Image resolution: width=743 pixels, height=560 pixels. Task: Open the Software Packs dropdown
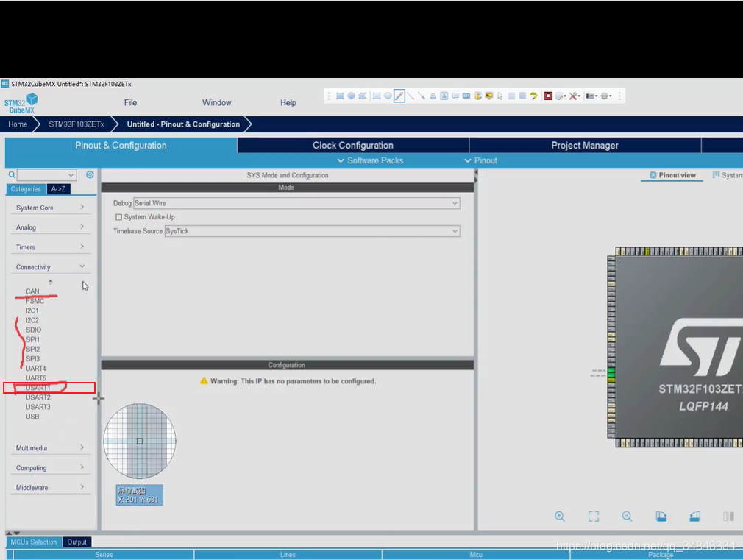tap(370, 160)
